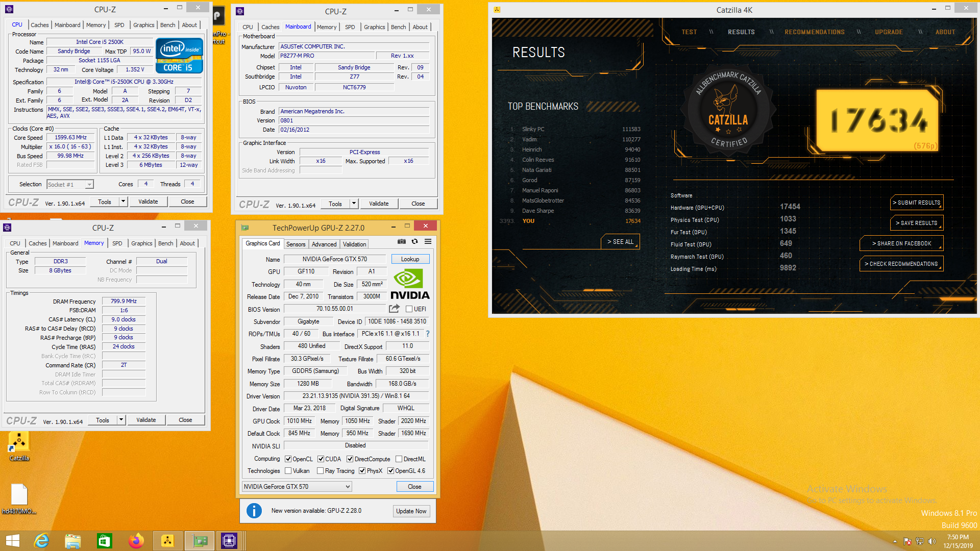Click Update Now for GPU-Z 2.28.0
Viewport: 980px width, 551px height.
coord(411,511)
